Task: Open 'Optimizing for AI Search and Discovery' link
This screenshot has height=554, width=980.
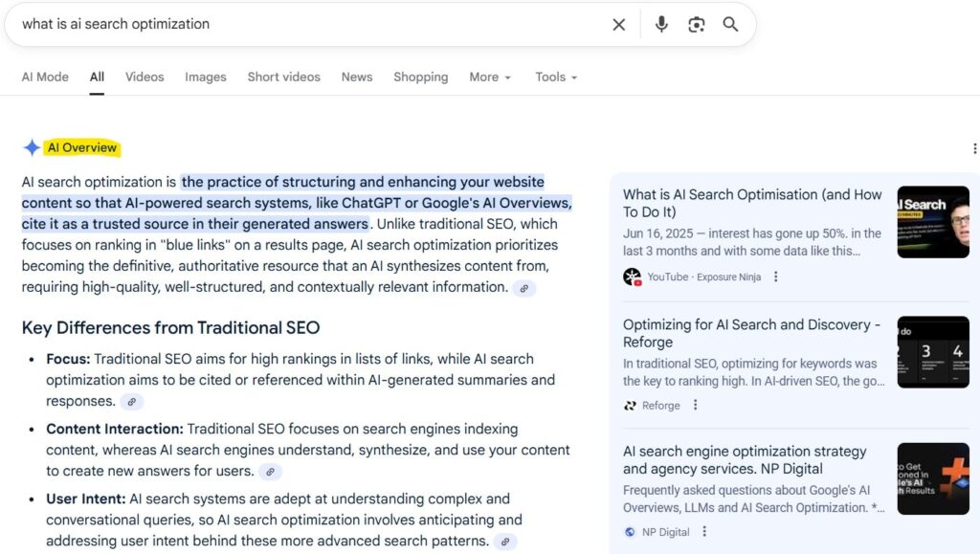Action: click(x=751, y=333)
